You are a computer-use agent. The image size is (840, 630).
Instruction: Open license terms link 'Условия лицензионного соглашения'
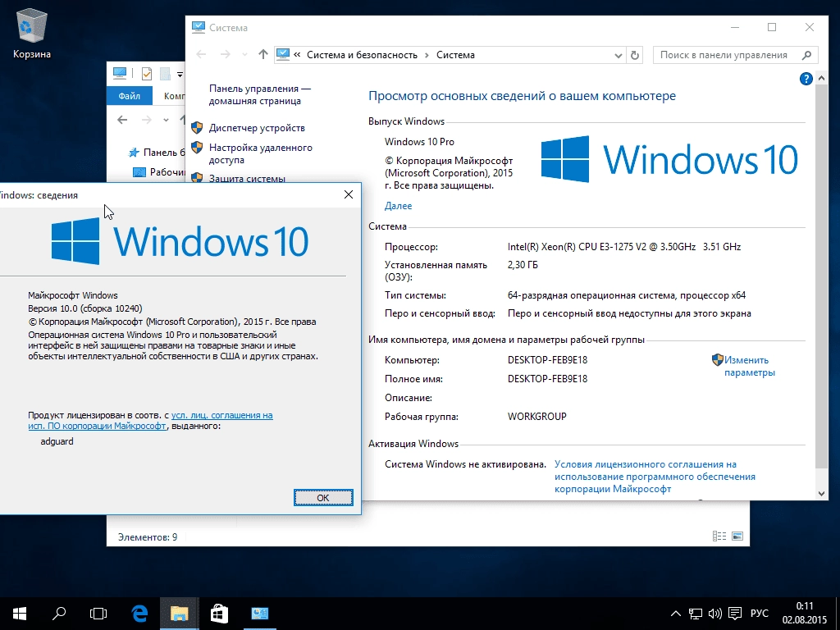click(x=655, y=477)
